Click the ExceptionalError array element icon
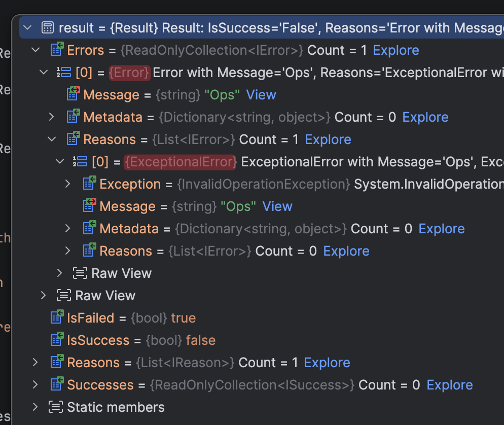 pyautogui.click(x=81, y=162)
